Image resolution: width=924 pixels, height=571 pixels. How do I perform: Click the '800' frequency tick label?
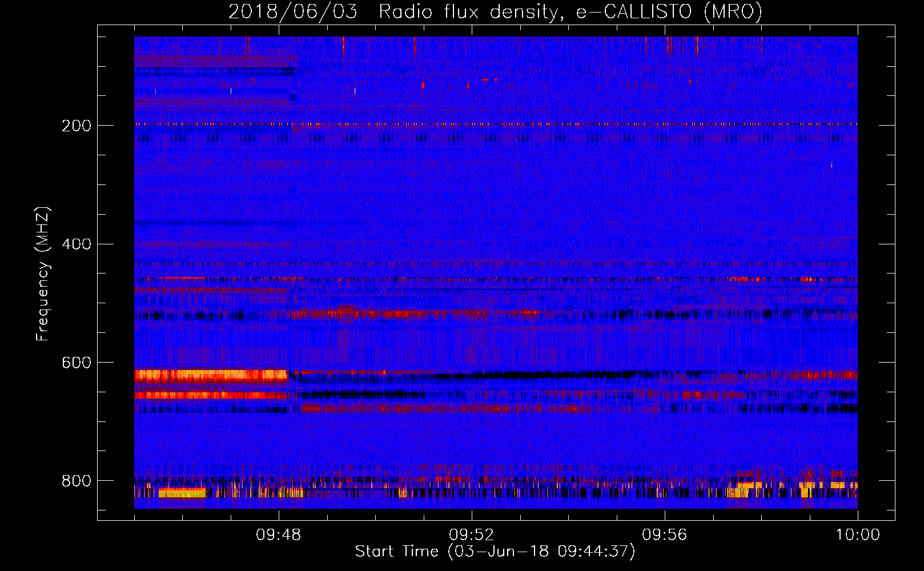point(77,481)
